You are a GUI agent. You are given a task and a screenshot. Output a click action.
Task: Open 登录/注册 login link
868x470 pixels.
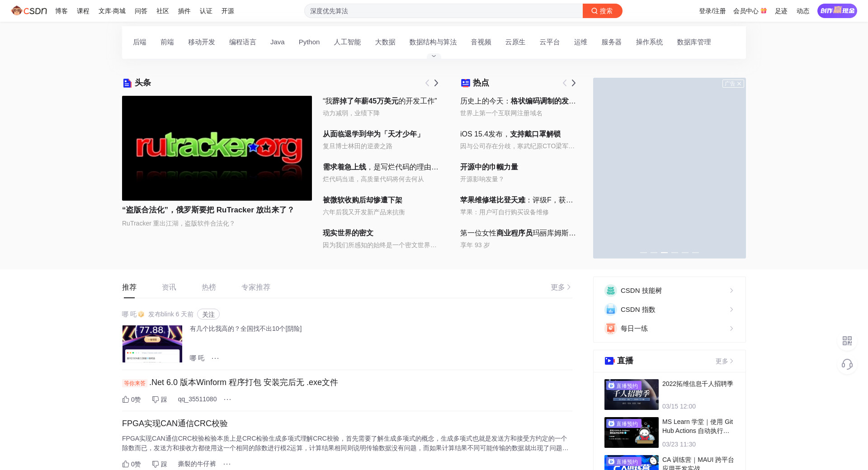[712, 11]
